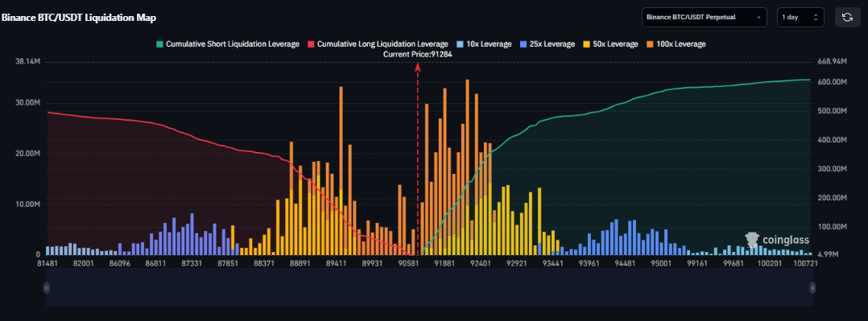868x321 pixels.
Task: Click the red Long Liquidation color swatch
Action: [311, 43]
